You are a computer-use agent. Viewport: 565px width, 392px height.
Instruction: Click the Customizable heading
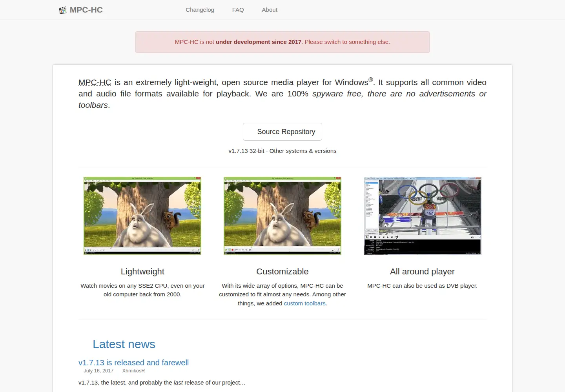(x=282, y=272)
